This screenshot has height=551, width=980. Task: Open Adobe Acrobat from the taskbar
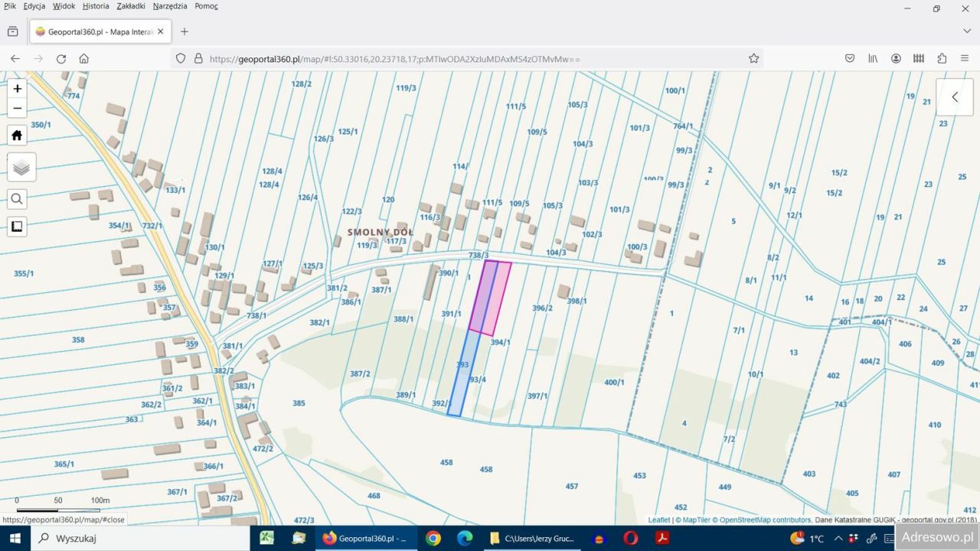pos(662,538)
